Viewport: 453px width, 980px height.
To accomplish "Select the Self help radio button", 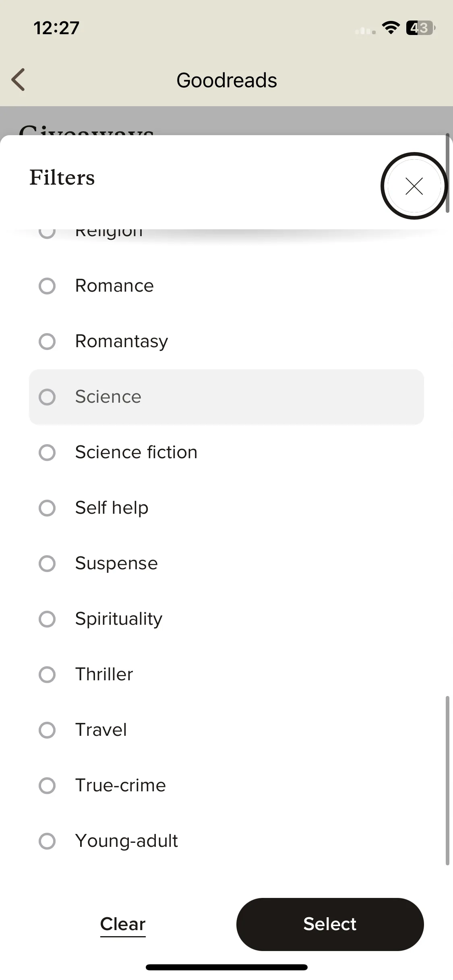I will (x=47, y=508).
